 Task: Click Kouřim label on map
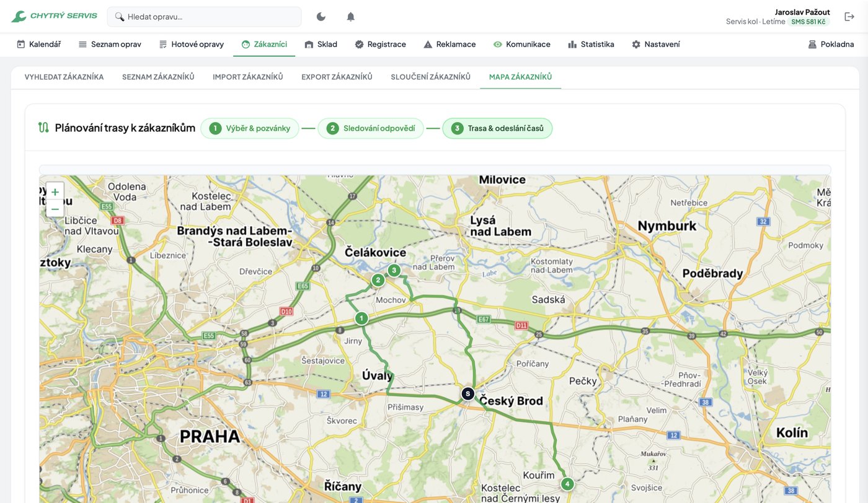[x=539, y=475]
